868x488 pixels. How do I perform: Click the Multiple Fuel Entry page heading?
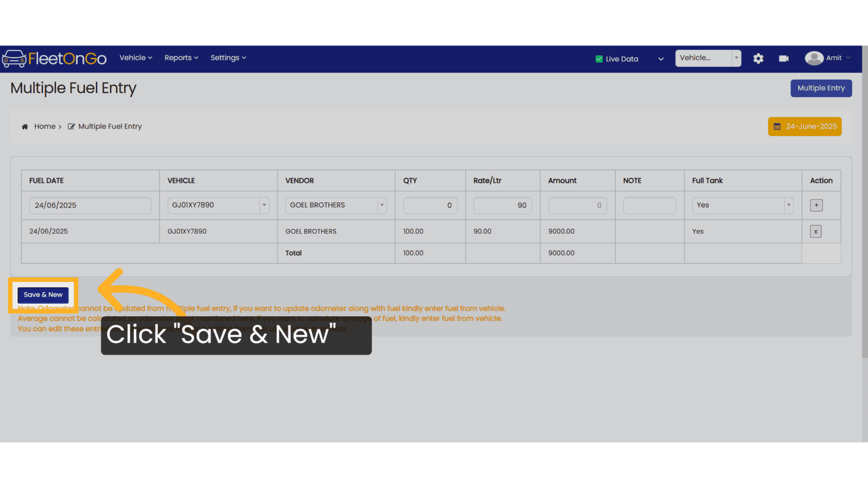tap(73, 88)
